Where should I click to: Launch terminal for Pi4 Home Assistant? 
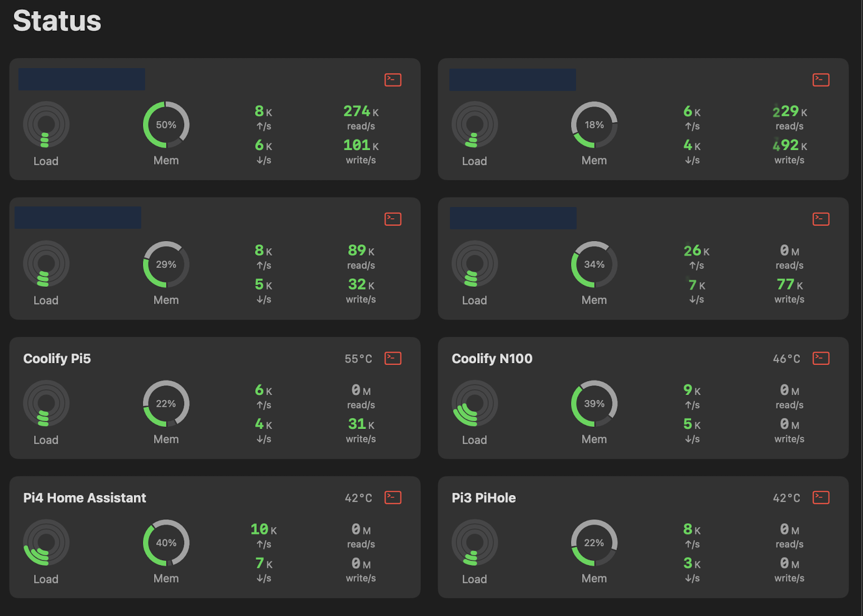click(393, 497)
